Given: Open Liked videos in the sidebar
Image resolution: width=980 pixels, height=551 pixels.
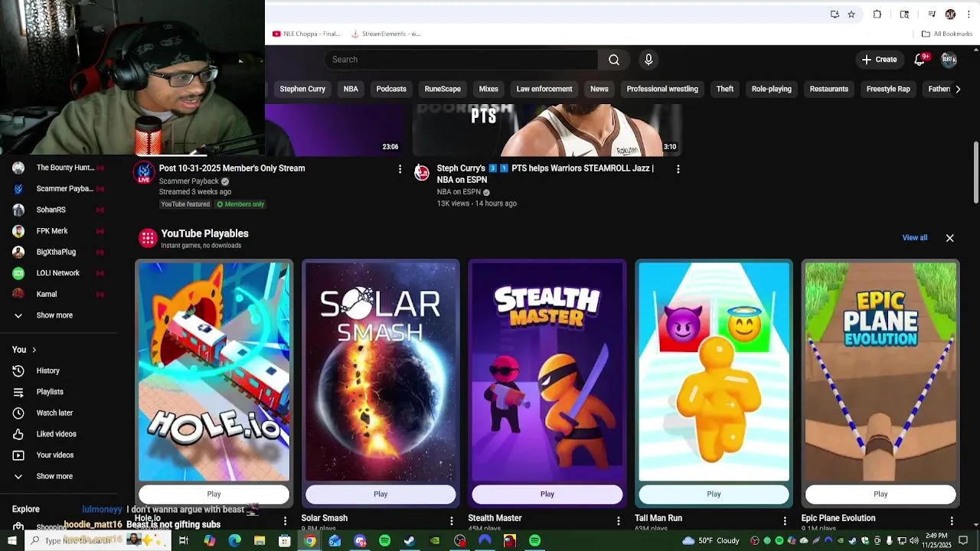Looking at the screenshot, I should click(x=56, y=434).
